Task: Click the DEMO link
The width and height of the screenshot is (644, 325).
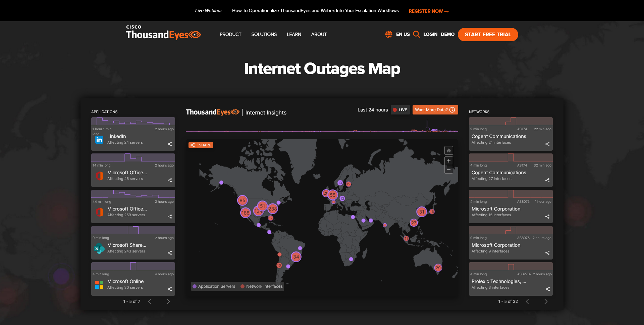Action: (x=447, y=34)
